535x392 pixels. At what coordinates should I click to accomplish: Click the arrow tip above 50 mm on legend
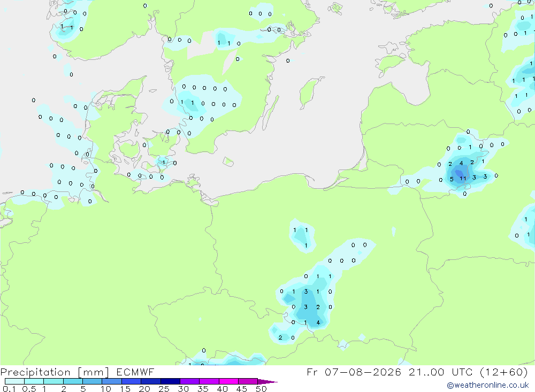coord(267,382)
